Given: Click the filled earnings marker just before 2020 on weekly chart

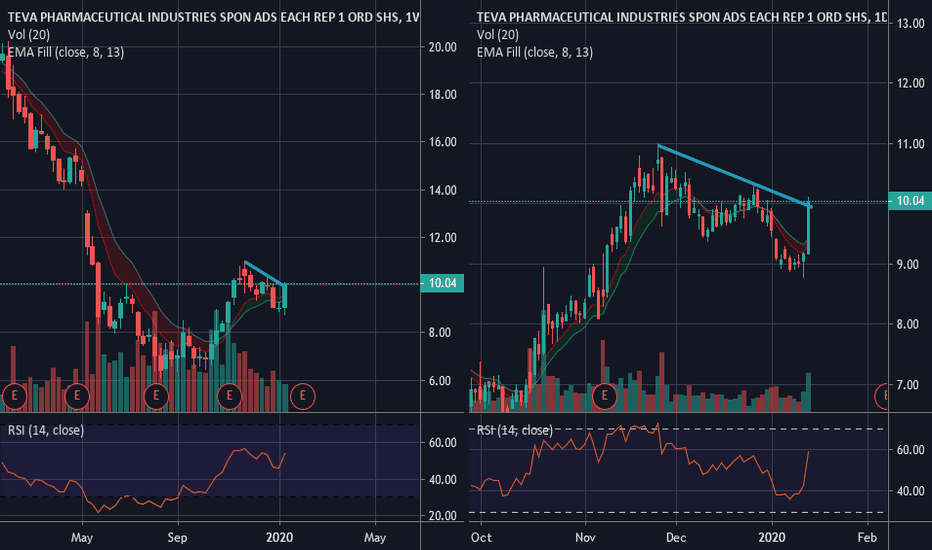Looking at the screenshot, I should (x=229, y=396).
